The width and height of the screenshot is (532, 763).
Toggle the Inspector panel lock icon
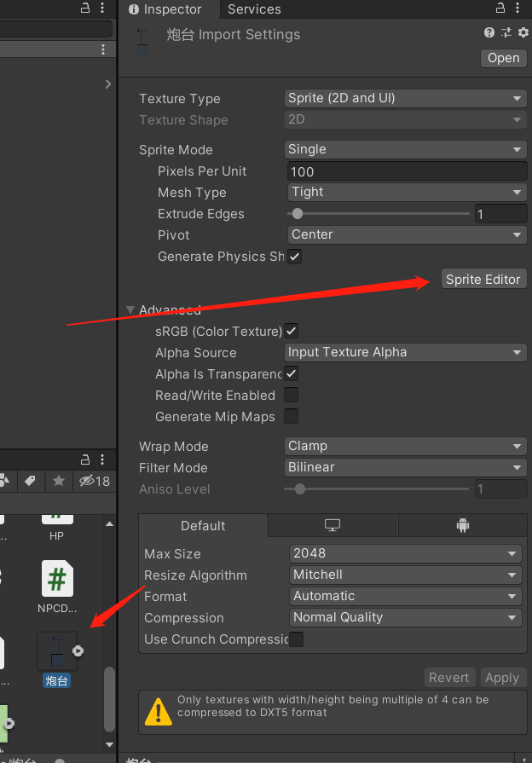tap(500, 8)
